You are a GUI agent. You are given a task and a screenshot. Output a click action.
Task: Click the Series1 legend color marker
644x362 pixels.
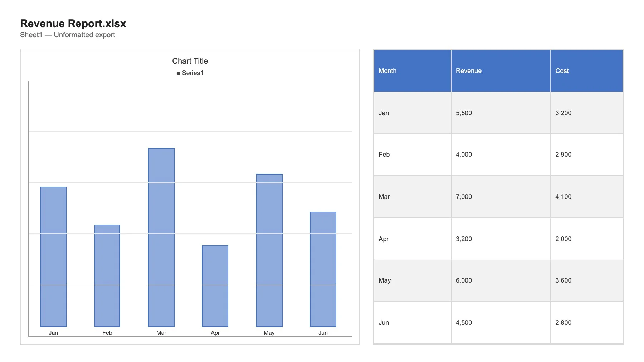pyautogui.click(x=178, y=73)
